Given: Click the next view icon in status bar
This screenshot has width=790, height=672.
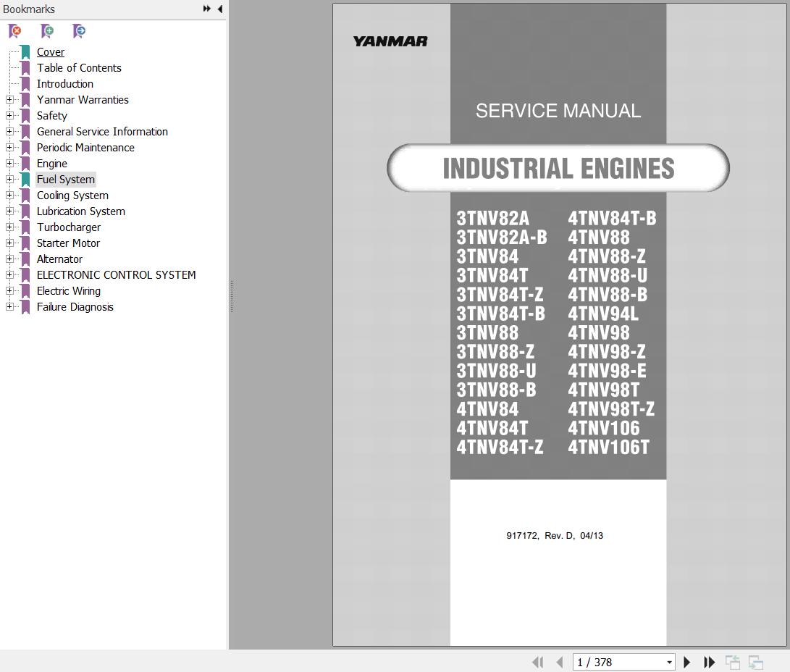Looking at the screenshot, I should 756,662.
